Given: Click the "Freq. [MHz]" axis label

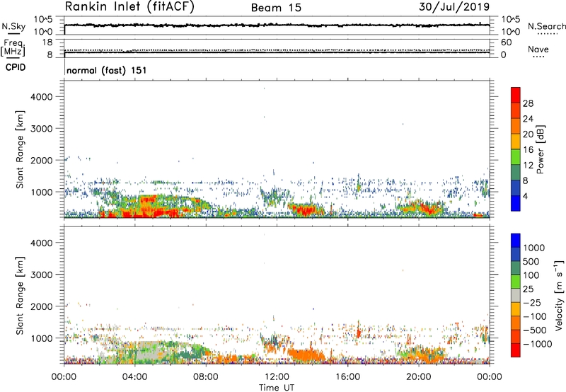Looking at the screenshot, I should 13,47.
